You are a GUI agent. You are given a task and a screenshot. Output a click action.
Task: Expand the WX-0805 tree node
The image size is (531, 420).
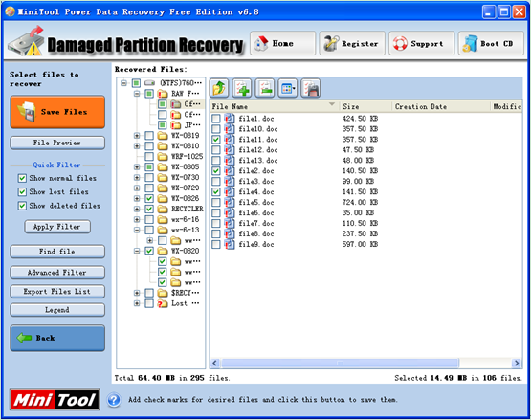click(137, 167)
